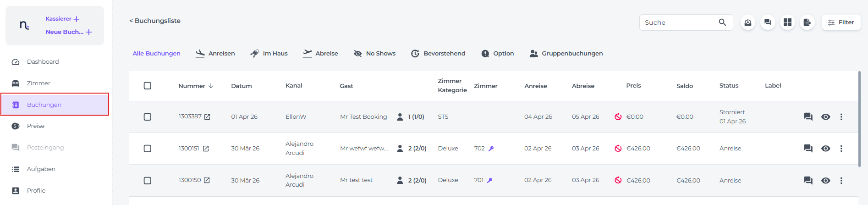
Task: Click the Filter button
Action: (x=841, y=22)
